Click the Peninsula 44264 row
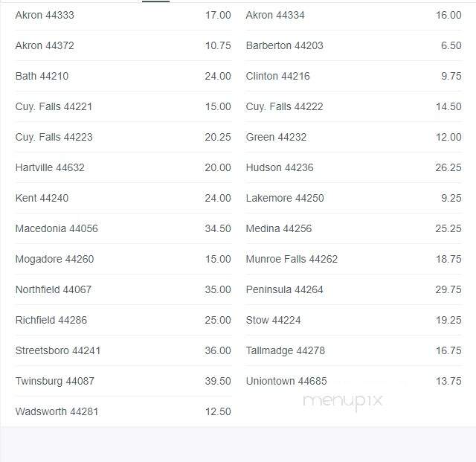The height and width of the screenshot is (462, 476). pos(354,290)
